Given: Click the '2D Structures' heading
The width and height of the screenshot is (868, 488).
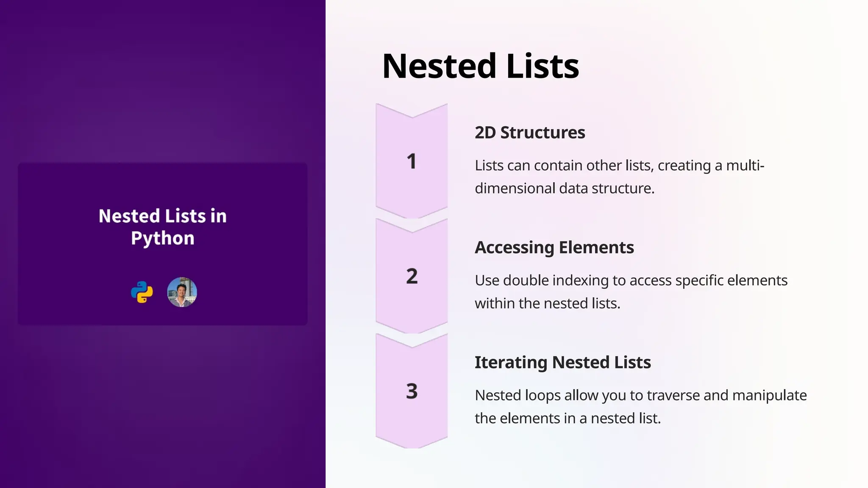Looking at the screenshot, I should (530, 133).
